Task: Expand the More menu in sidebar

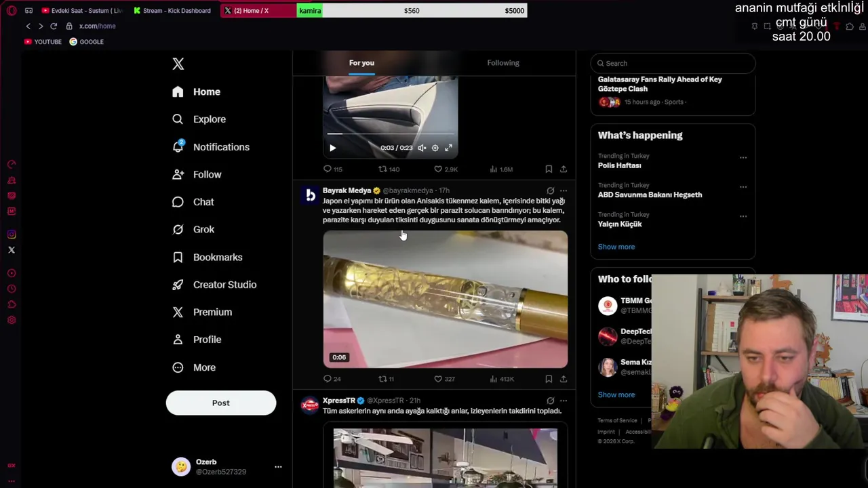Action: pos(194,367)
